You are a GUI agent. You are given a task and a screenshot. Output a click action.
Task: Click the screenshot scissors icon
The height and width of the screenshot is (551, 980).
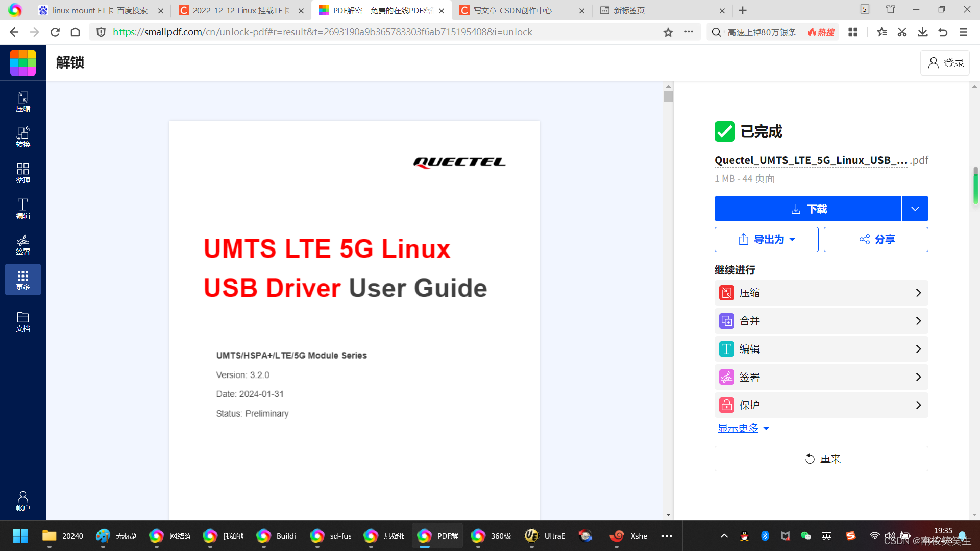click(902, 32)
